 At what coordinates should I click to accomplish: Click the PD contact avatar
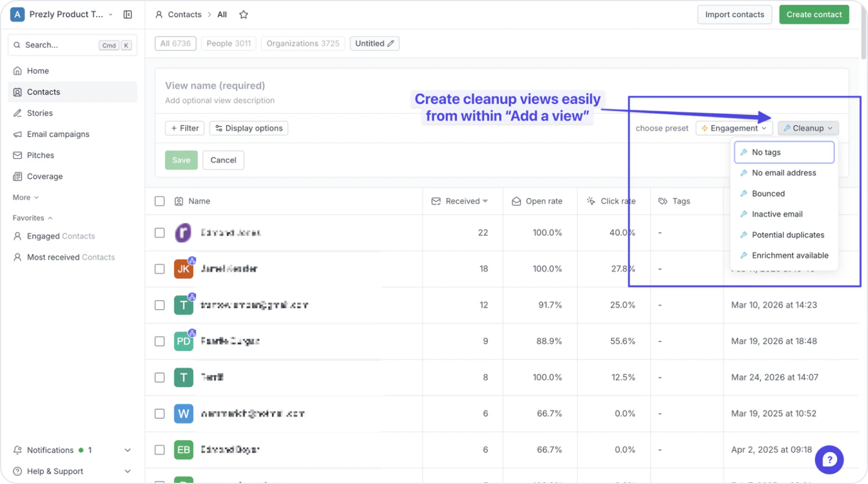(184, 341)
